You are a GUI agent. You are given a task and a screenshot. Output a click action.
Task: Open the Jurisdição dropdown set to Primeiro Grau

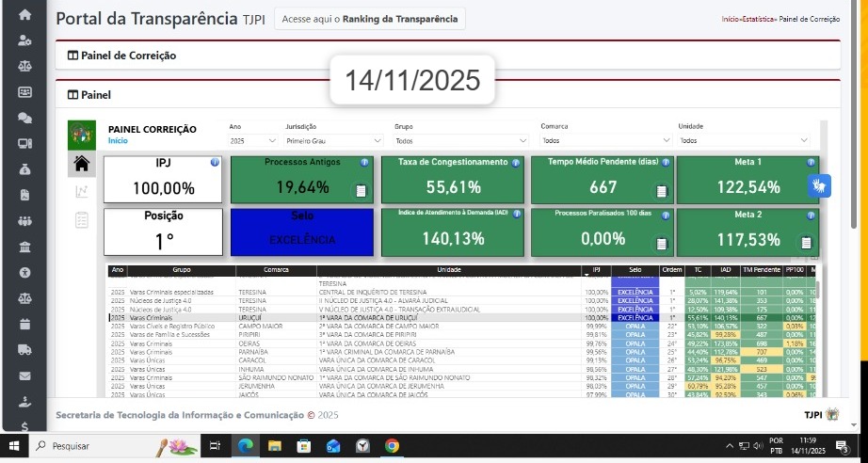333,140
